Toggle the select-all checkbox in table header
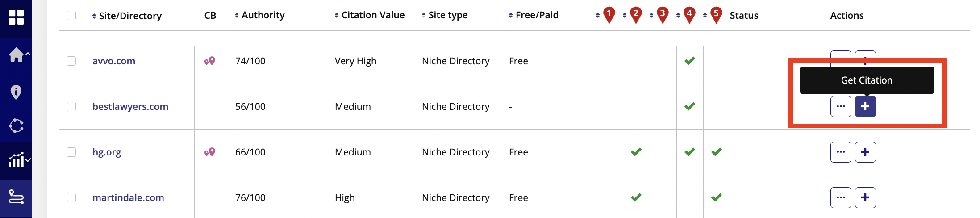Viewport: 980px width, 218px height. pyautogui.click(x=71, y=15)
